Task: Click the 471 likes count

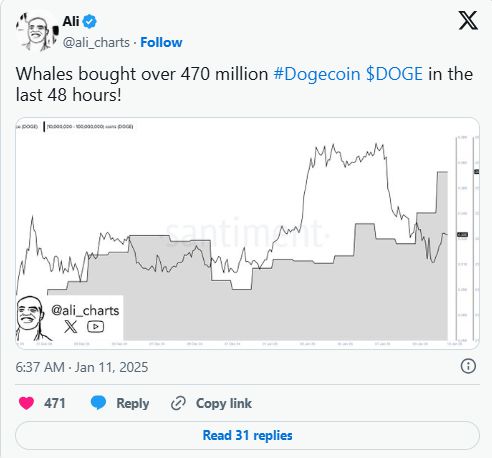Action: (55, 403)
